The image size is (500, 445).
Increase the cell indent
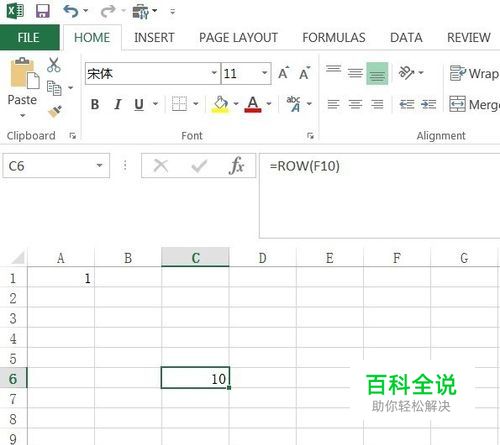pos(428,104)
